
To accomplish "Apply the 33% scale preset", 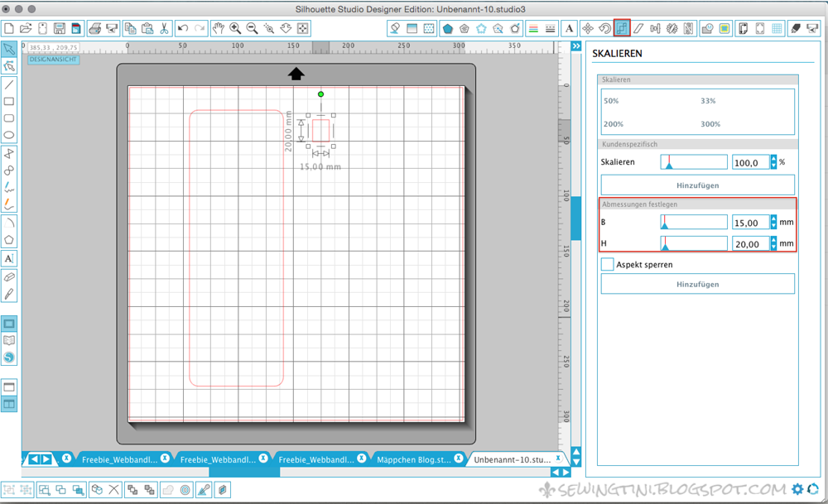I will [708, 101].
